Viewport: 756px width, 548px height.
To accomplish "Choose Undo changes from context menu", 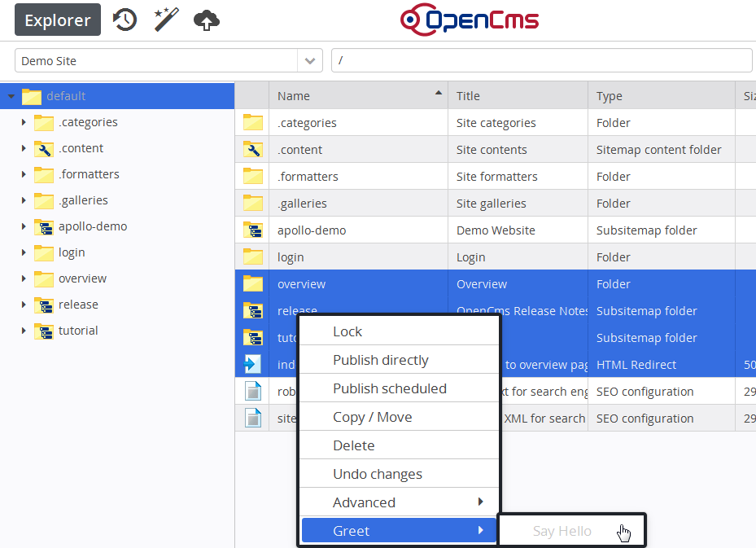I will 400,474.
